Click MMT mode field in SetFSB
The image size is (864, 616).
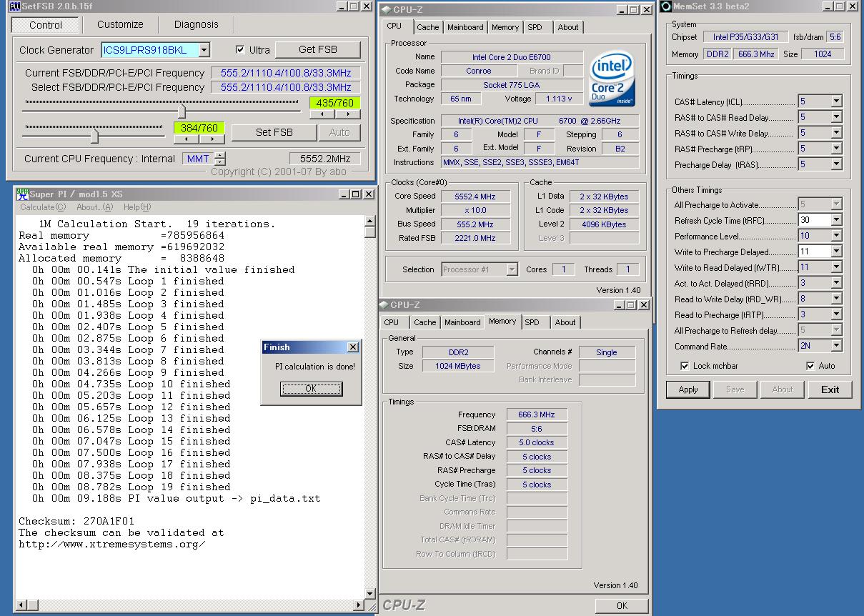[x=198, y=159]
